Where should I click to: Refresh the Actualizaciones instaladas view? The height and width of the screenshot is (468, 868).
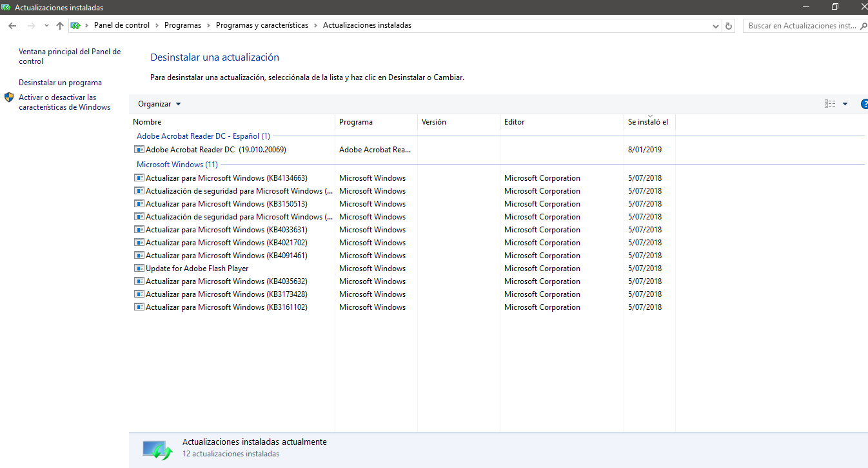(729, 26)
